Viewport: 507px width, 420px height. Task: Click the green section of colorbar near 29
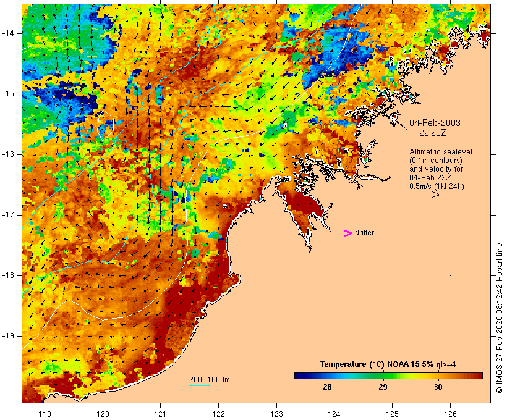[x=383, y=376]
